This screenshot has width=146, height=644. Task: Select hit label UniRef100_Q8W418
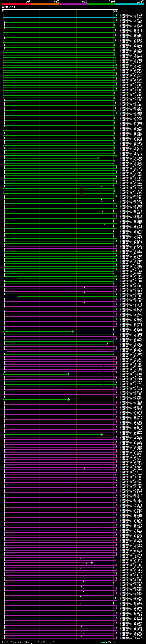coord(131,32)
